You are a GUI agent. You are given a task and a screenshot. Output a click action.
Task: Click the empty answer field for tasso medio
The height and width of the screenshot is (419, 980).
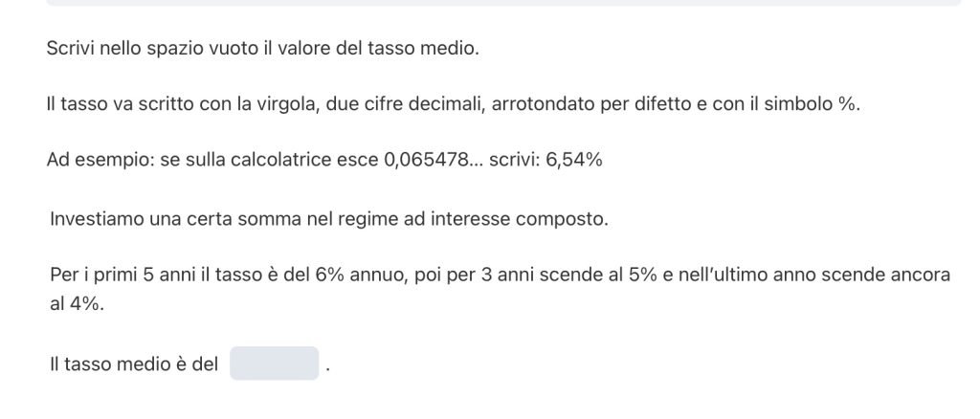tap(274, 364)
